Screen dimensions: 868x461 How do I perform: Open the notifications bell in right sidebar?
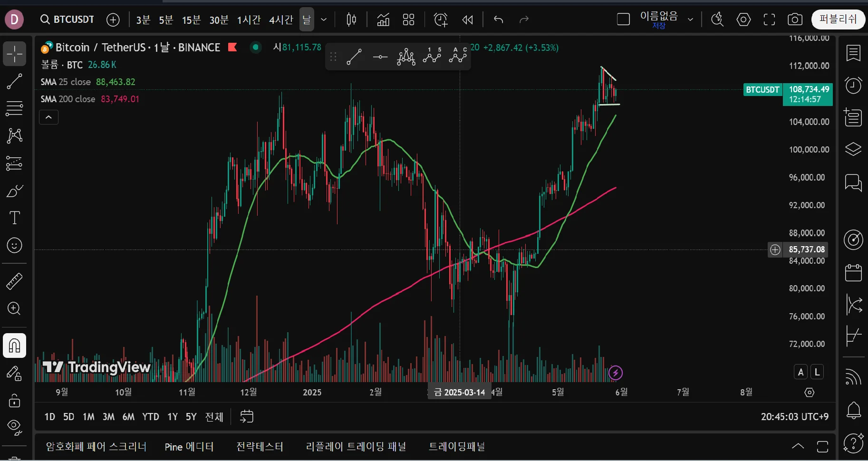coord(853,410)
